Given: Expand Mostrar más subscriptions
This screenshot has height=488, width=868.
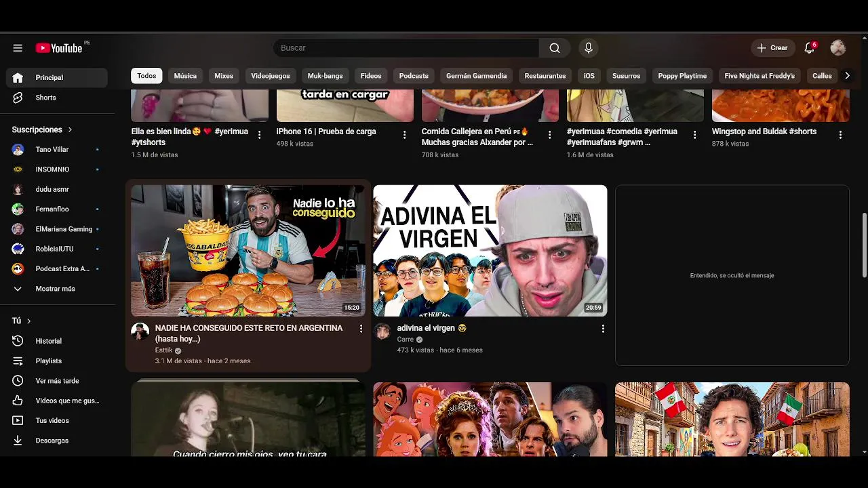Looking at the screenshot, I should pyautogui.click(x=57, y=289).
